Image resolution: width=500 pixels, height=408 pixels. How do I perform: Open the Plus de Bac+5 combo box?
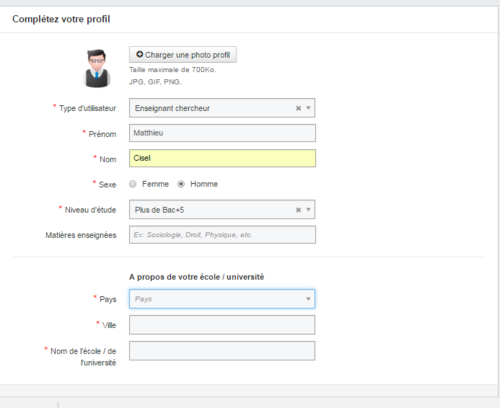tap(222, 210)
